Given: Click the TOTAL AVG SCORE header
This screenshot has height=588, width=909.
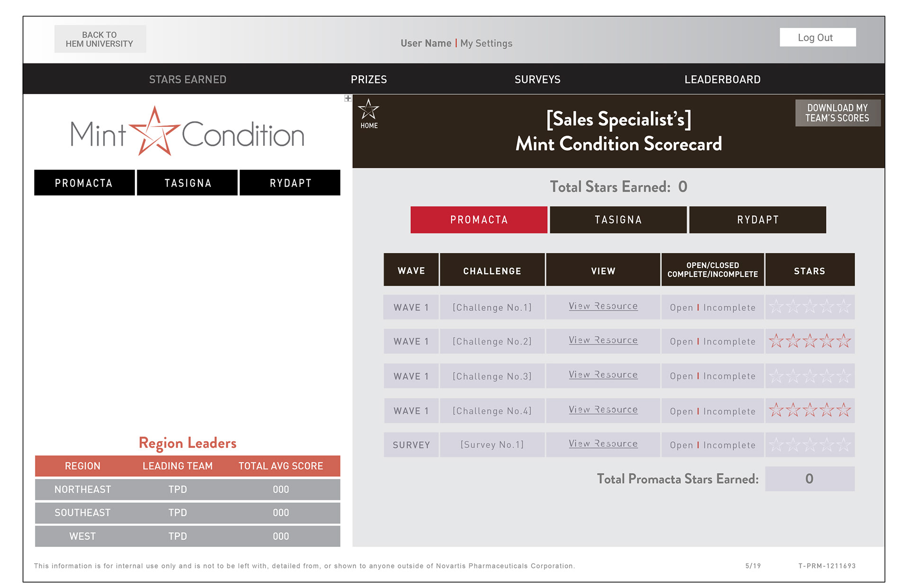Looking at the screenshot, I should pyautogui.click(x=281, y=466).
